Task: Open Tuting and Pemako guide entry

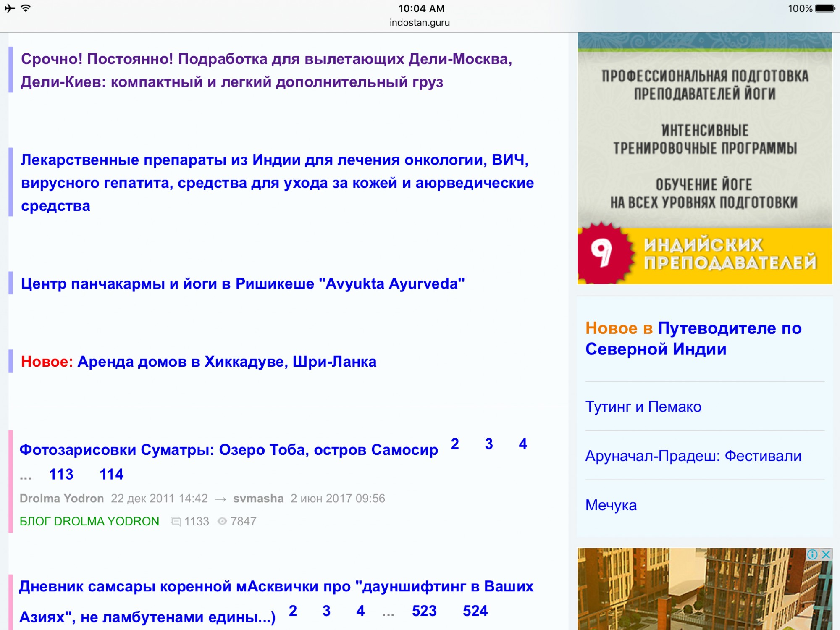Action: pyautogui.click(x=643, y=407)
